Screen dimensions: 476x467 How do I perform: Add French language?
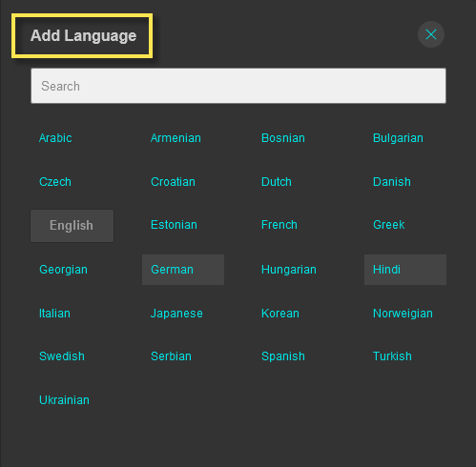point(279,225)
